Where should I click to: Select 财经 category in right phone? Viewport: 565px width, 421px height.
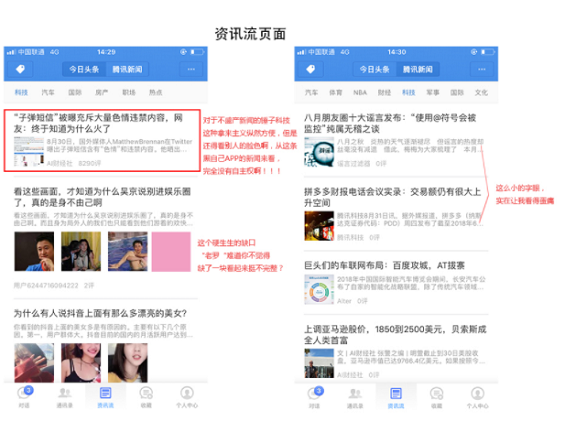tap(384, 93)
